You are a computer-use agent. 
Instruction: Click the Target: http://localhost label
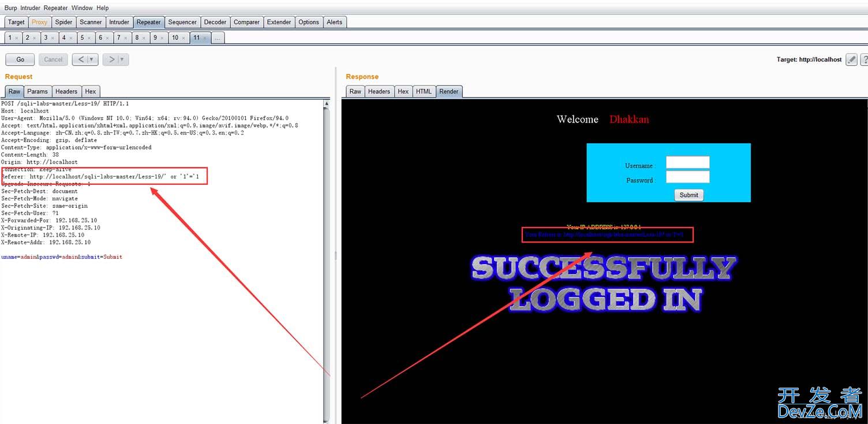pyautogui.click(x=809, y=59)
